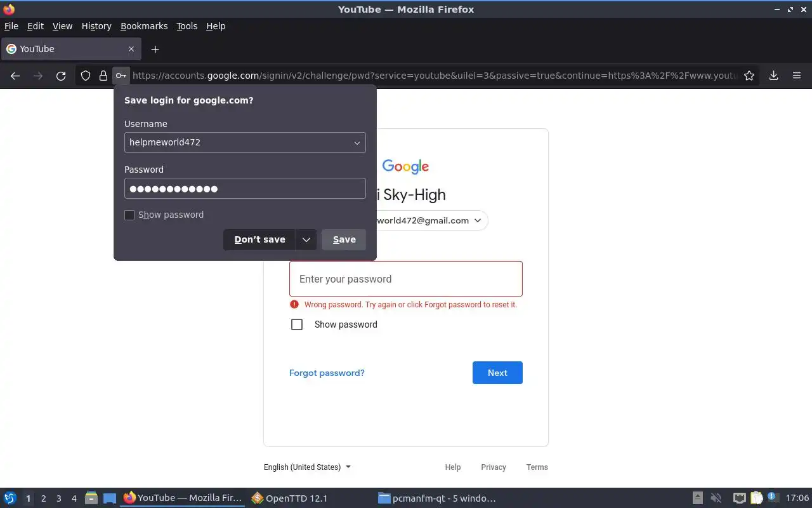Click the site security padlock icon
Viewport: 812px width, 508px height.
click(103, 76)
